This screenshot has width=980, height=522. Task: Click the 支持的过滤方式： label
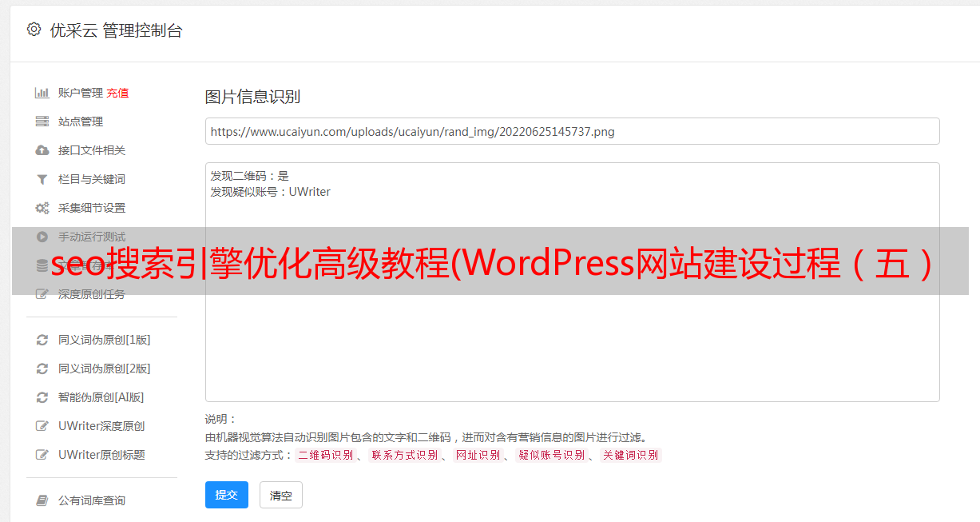pos(248,455)
